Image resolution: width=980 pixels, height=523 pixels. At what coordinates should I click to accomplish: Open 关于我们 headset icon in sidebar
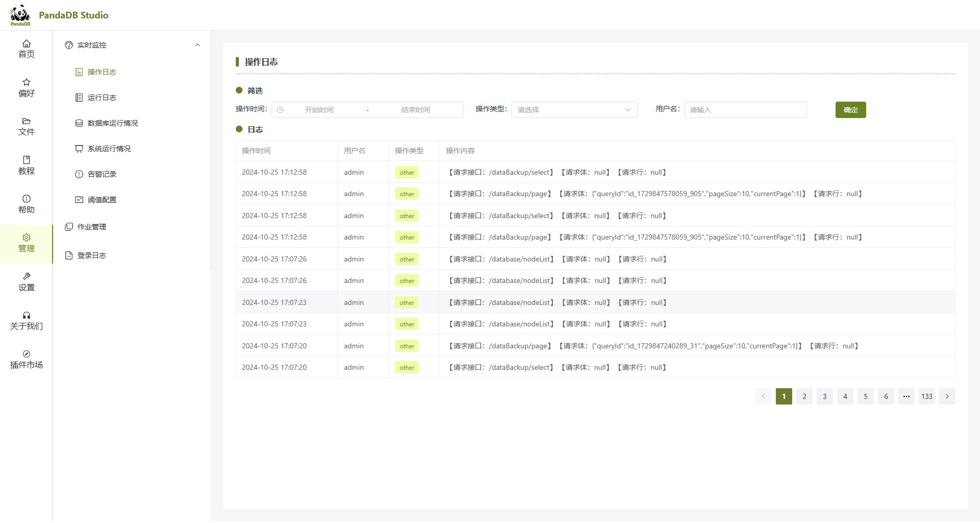pos(27,315)
